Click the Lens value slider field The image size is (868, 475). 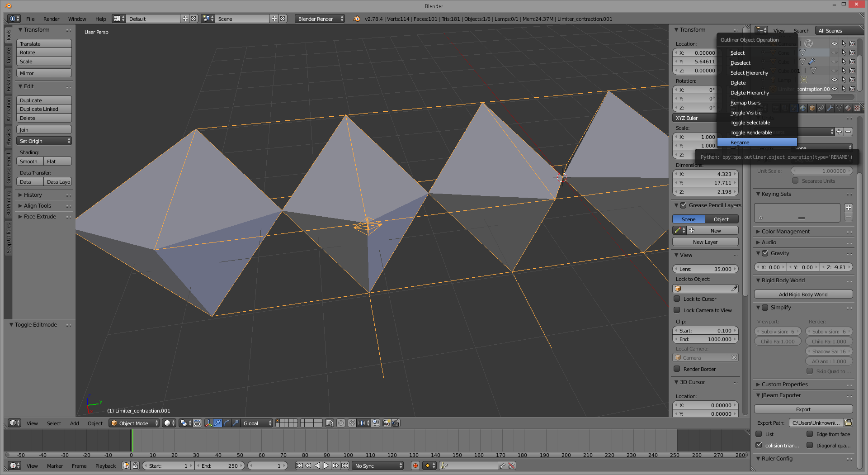[x=705, y=269]
